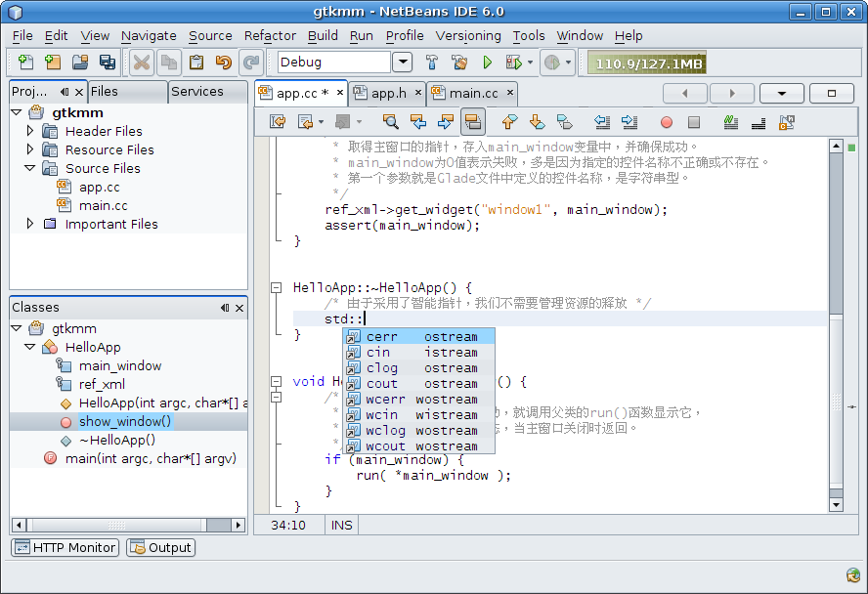Click Find Next Occurrence editor icon

(x=445, y=122)
